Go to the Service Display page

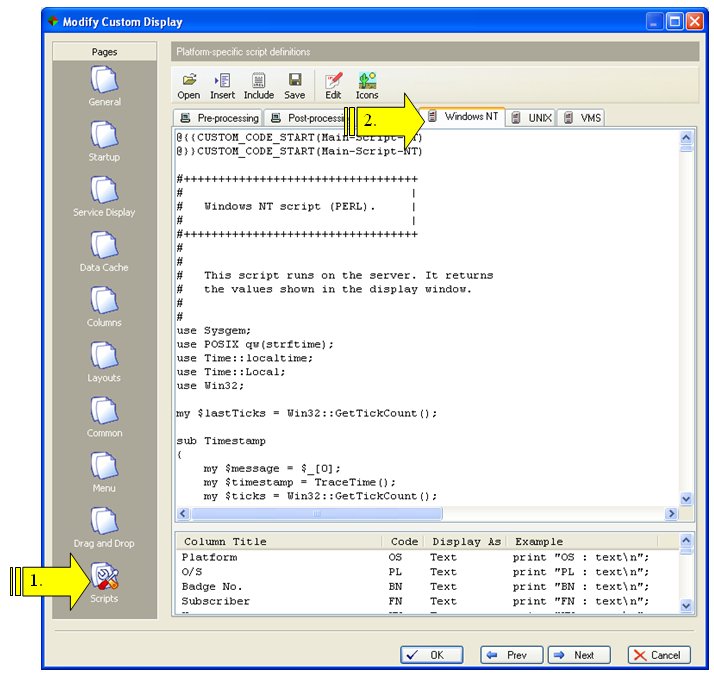(x=104, y=195)
